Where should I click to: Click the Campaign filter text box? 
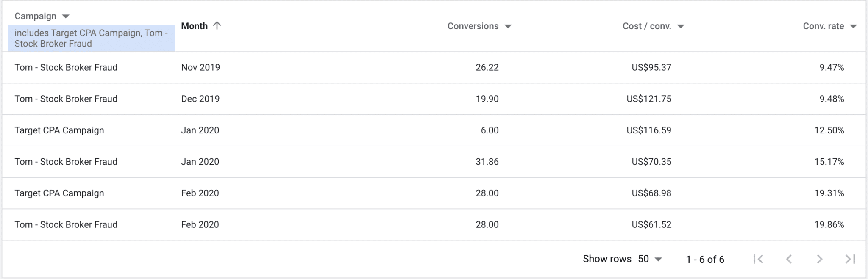tap(92, 39)
